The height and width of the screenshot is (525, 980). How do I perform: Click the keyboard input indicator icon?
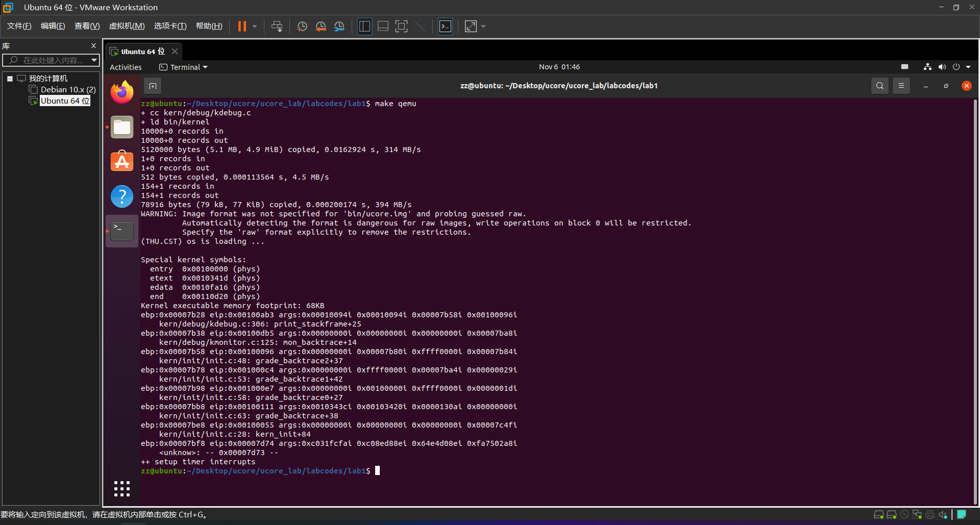pos(904,67)
